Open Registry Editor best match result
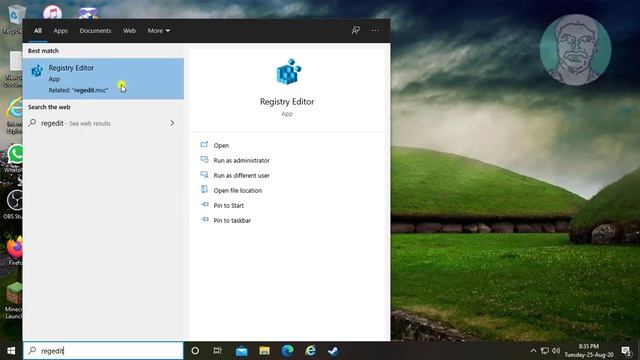640x360 pixels. (103, 78)
